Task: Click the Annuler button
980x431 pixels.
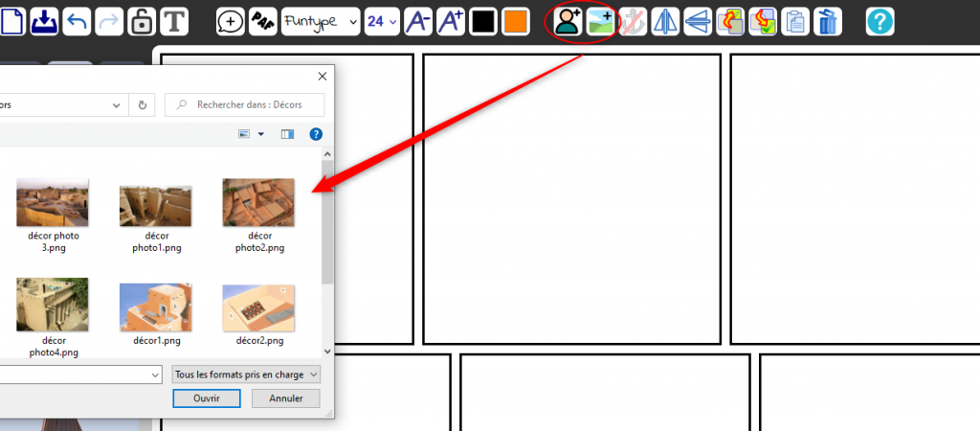Action: pos(286,397)
